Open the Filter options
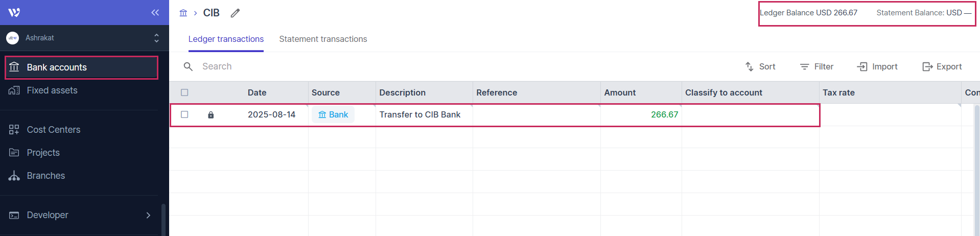Image resolution: width=980 pixels, height=236 pixels. [x=816, y=66]
